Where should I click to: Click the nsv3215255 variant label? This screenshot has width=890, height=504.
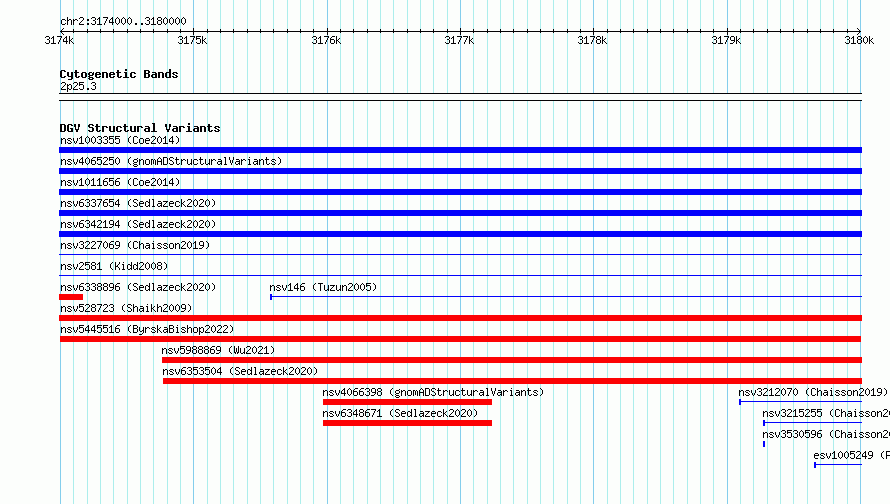826,413
